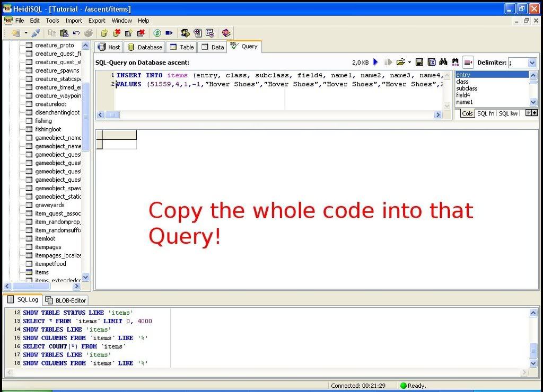This screenshot has height=392, width=543.
Task: Select the fishingloot table in tree
Action: pyautogui.click(x=48, y=129)
